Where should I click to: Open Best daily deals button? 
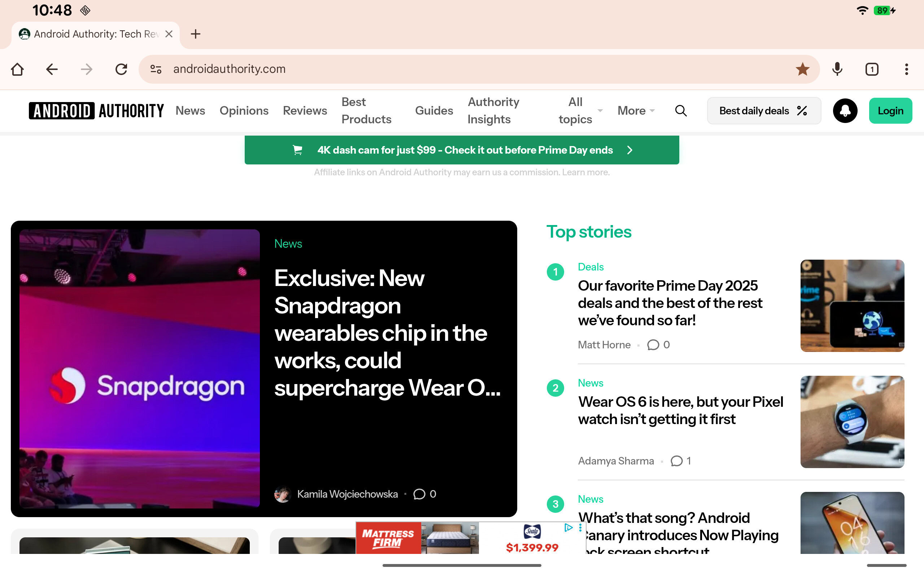(764, 111)
